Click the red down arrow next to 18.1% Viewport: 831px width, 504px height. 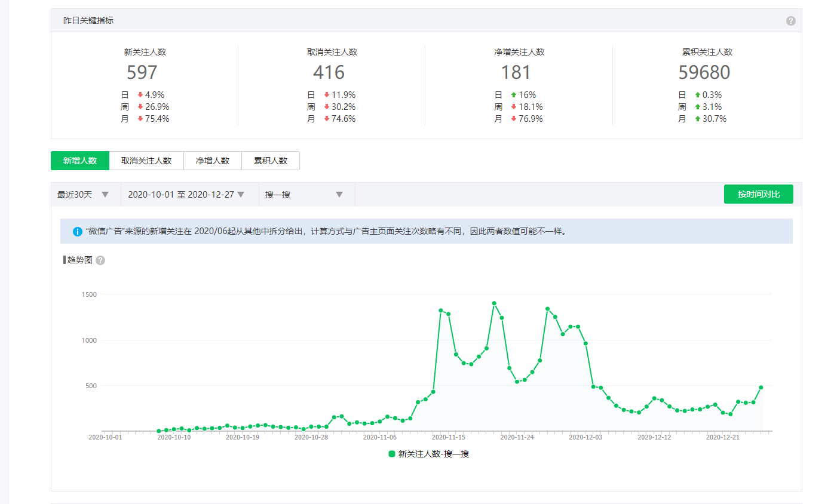(x=513, y=107)
